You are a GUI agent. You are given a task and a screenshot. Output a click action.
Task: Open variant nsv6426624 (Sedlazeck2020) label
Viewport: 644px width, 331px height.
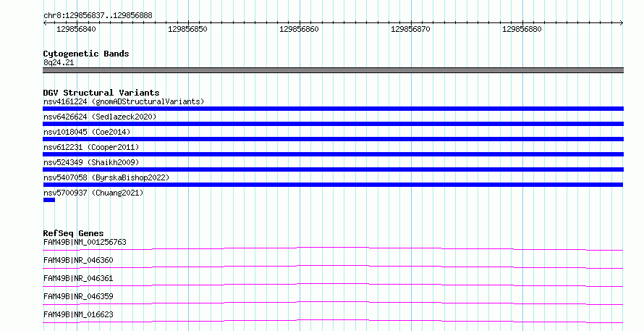coord(100,117)
